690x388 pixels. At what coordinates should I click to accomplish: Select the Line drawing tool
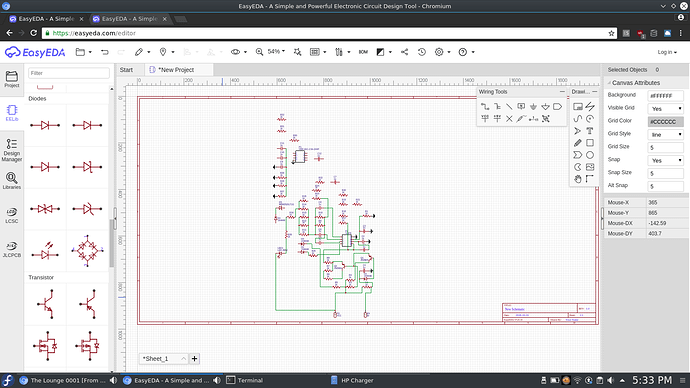[x=590, y=106]
